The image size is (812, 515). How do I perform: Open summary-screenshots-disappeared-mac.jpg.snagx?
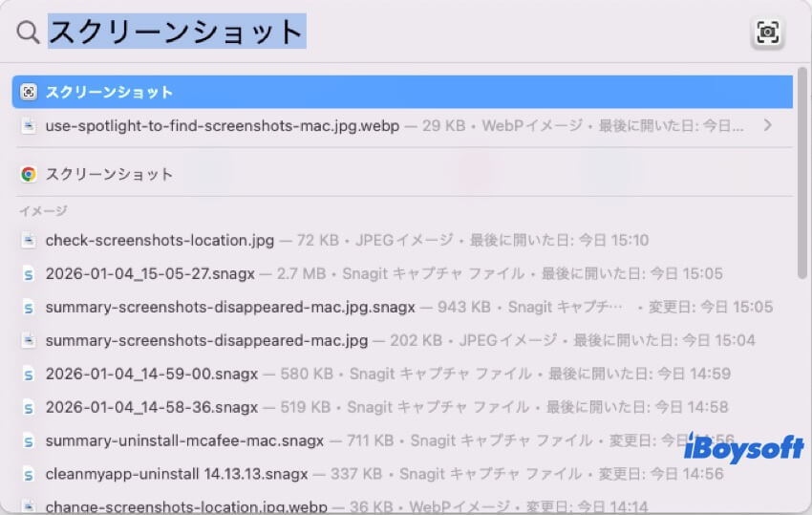[402, 308]
